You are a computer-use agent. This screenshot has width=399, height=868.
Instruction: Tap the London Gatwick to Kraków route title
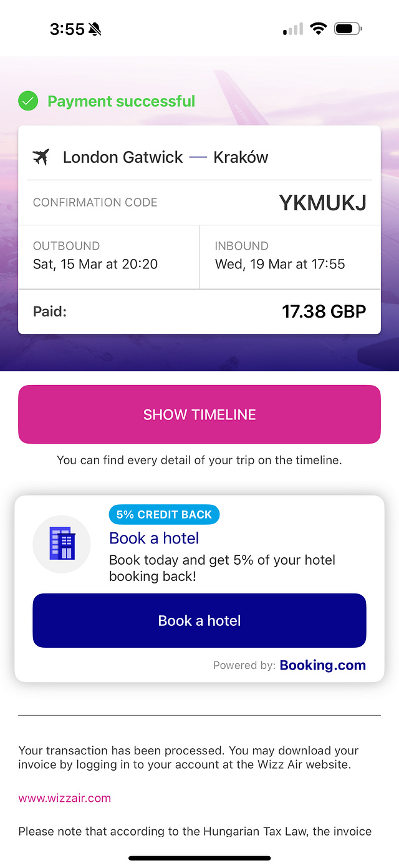(x=165, y=157)
